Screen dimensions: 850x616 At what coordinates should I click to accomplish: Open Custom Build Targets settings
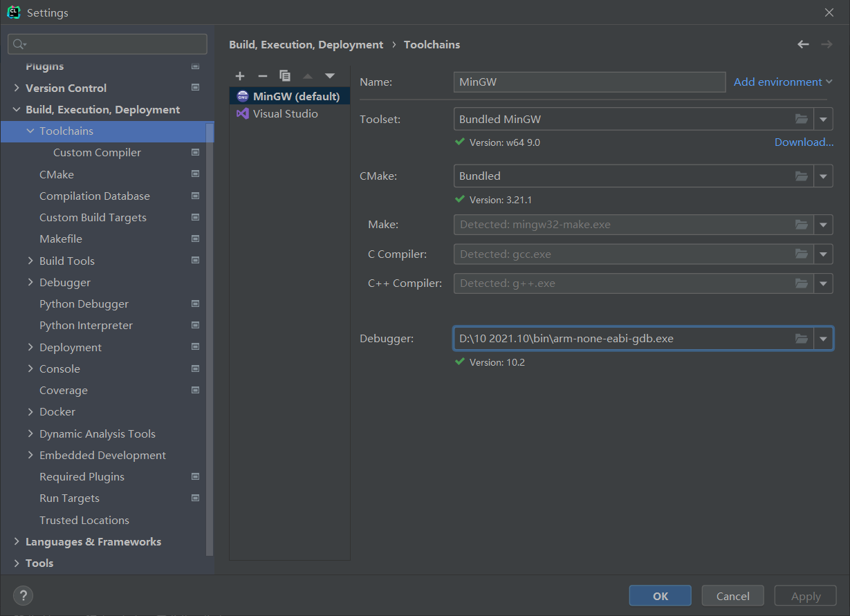93,217
